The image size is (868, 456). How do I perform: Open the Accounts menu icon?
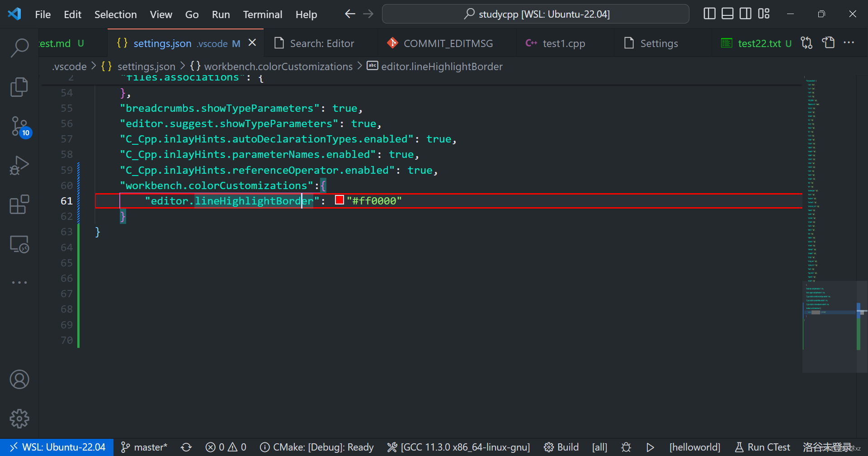tap(19, 380)
